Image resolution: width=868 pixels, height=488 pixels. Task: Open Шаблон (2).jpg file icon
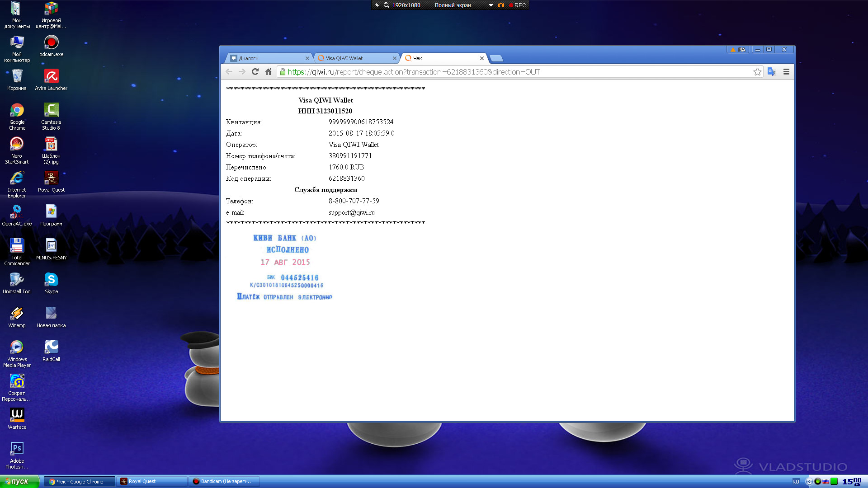[x=51, y=150]
